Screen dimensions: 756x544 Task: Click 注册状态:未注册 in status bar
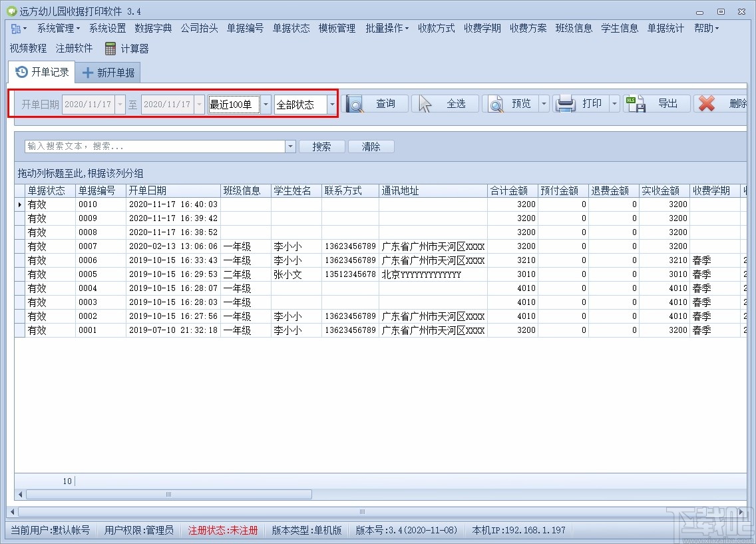click(223, 531)
